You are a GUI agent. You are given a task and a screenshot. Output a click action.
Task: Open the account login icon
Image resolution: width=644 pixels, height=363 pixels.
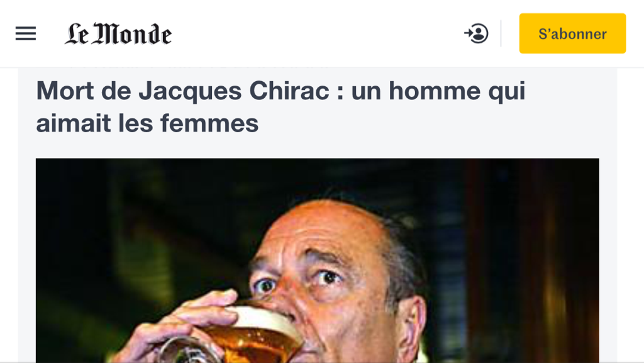click(477, 34)
